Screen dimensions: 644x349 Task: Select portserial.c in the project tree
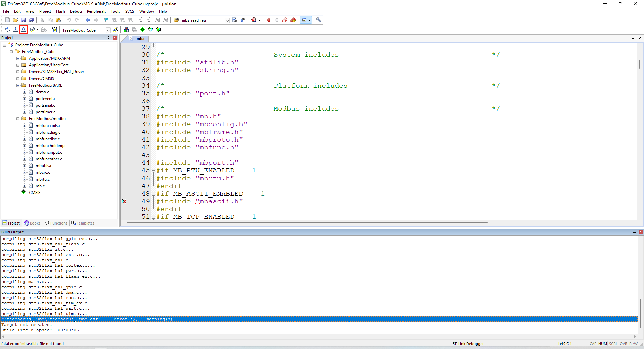[x=45, y=105]
